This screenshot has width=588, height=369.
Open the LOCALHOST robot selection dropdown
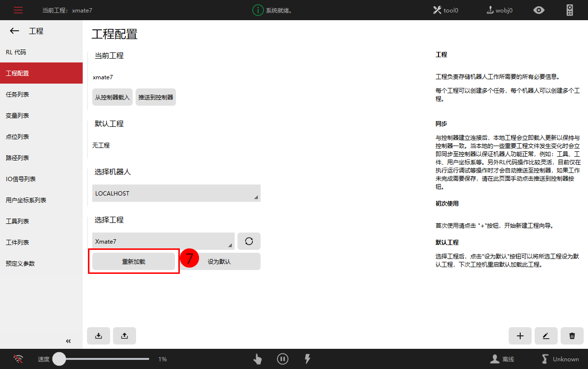[x=176, y=193]
